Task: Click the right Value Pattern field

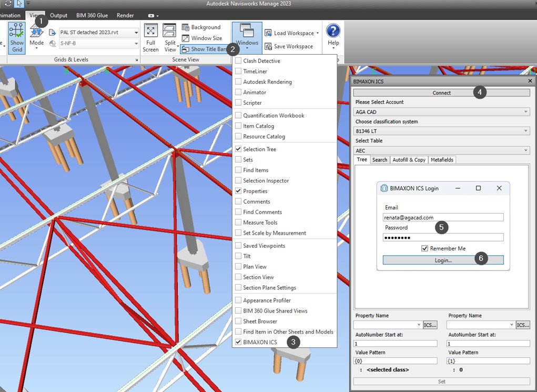Action: (x=489, y=361)
